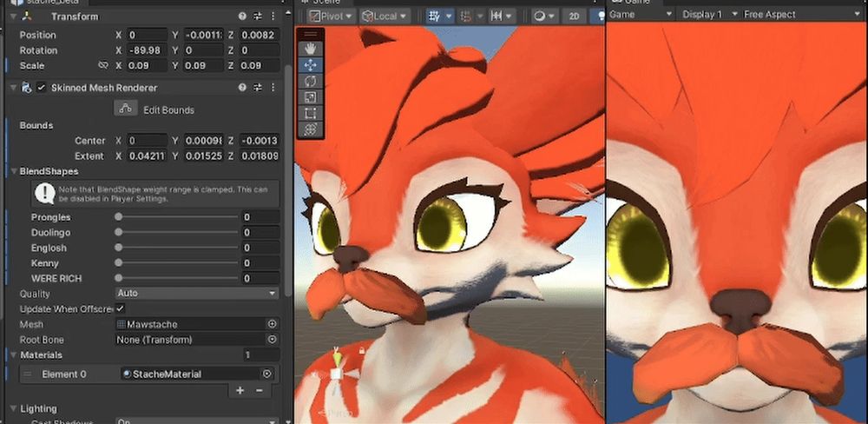
Task: Open Transform component help icon
Action: pyautogui.click(x=242, y=17)
